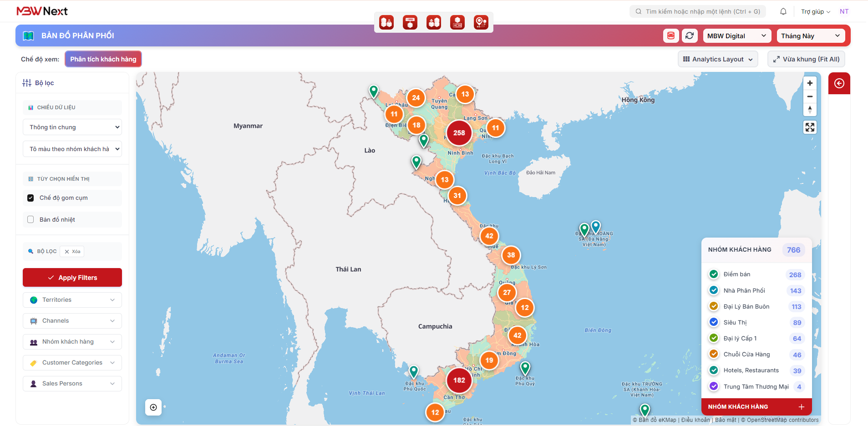This screenshot has height=426, width=868.
Task: Click the notification bell icon
Action: [783, 11]
